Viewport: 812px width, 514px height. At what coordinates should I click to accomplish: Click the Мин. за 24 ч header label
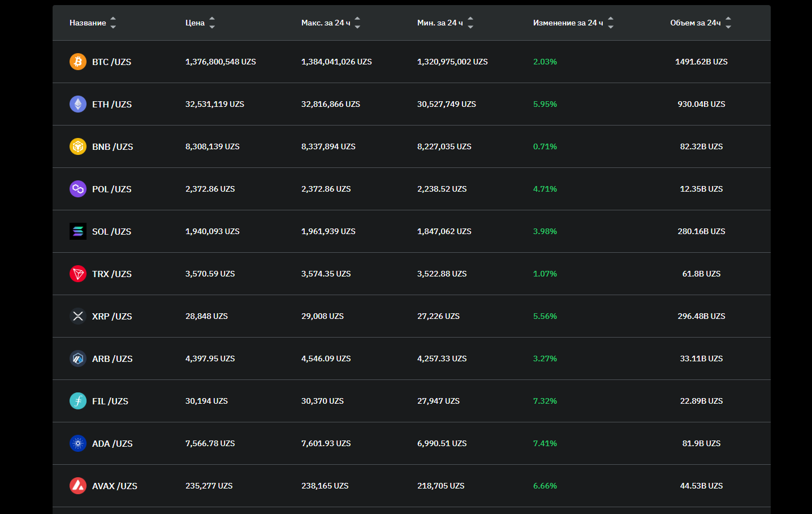(x=440, y=23)
